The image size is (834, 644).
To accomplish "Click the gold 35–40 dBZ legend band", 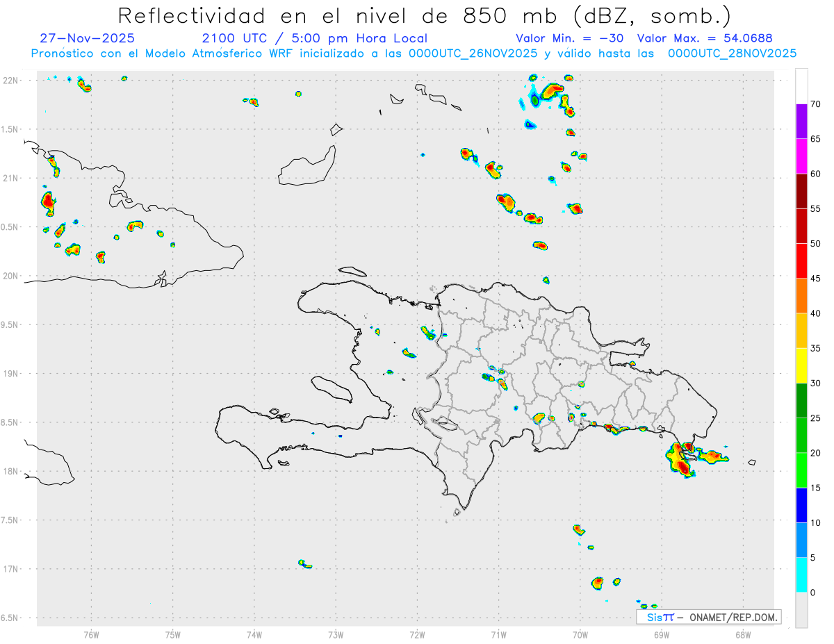I will [801, 331].
